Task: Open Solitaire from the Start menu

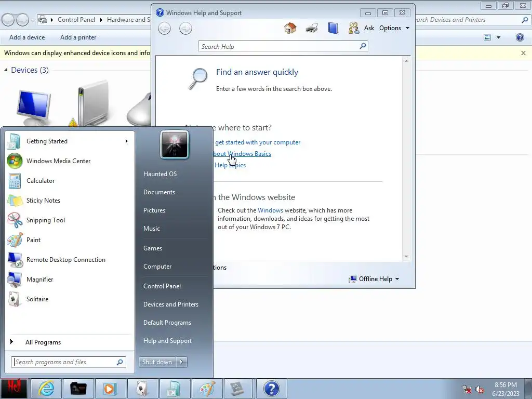Action: (x=70, y=299)
